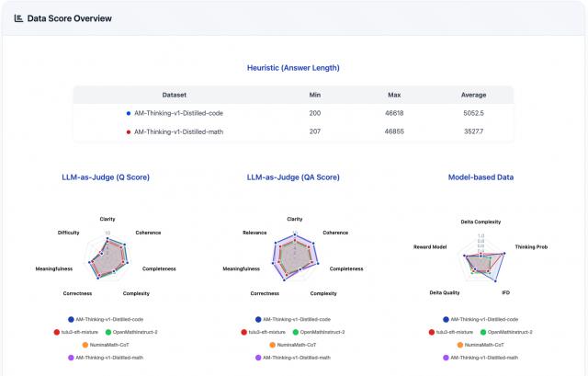Toggle AM-Thinking-v1-Distilled-code legend under Q Score chart
The width and height of the screenshot is (588, 376).
pos(106,319)
